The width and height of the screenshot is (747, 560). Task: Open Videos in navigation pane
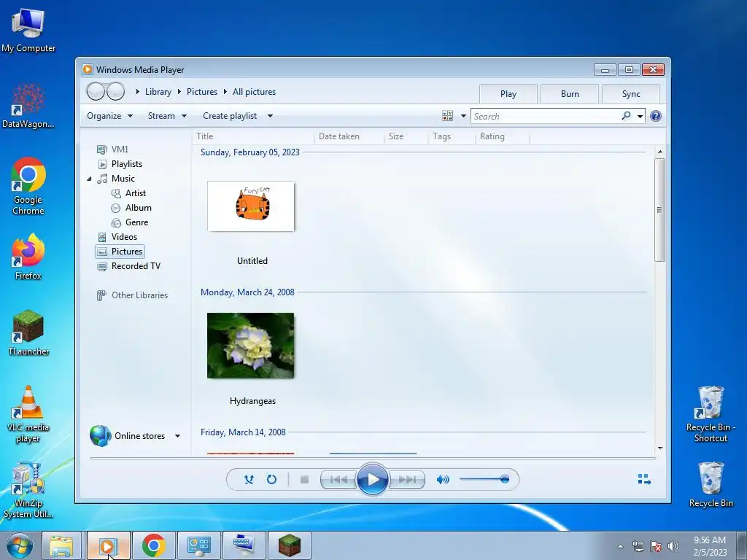pos(117,237)
